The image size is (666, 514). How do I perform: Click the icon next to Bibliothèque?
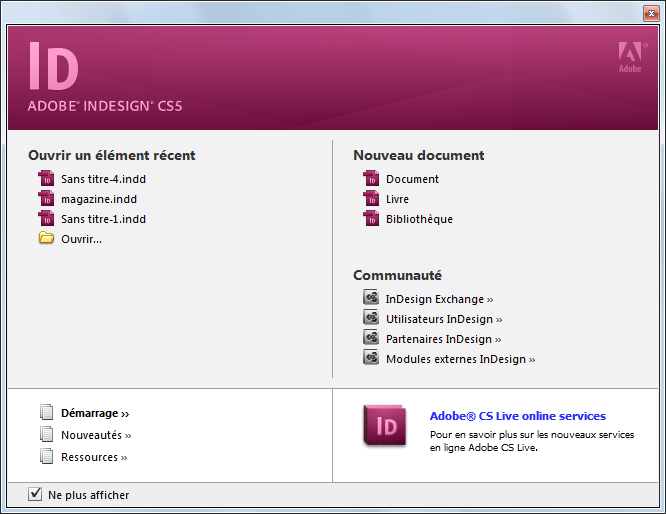coord(371,219)
